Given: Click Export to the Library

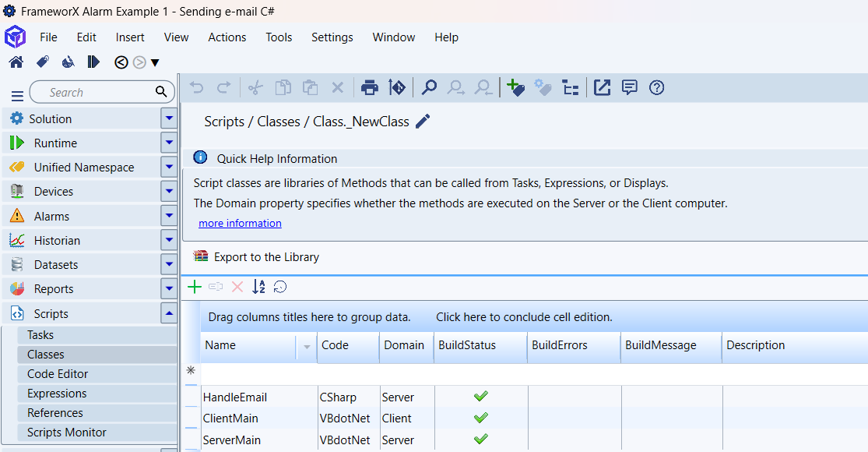Looking at the screenshot, I should tap(266, 257).
